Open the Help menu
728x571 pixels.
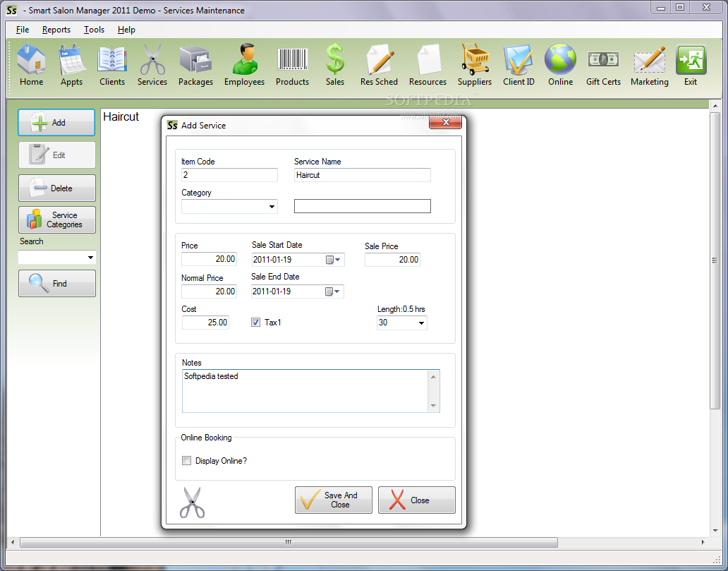point(126,30)
